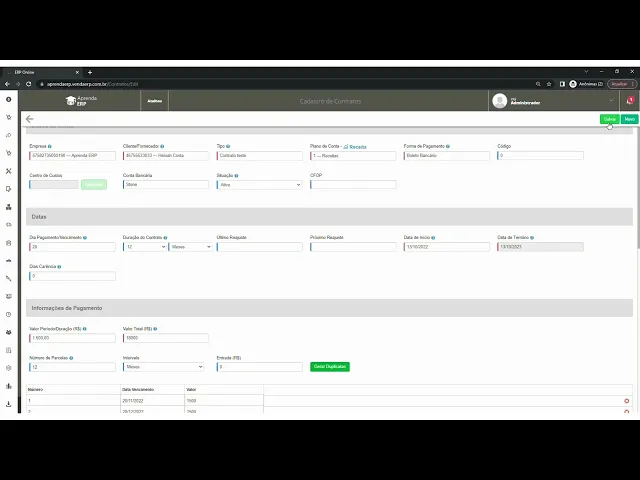Click the Código input field

pos(540,156)
